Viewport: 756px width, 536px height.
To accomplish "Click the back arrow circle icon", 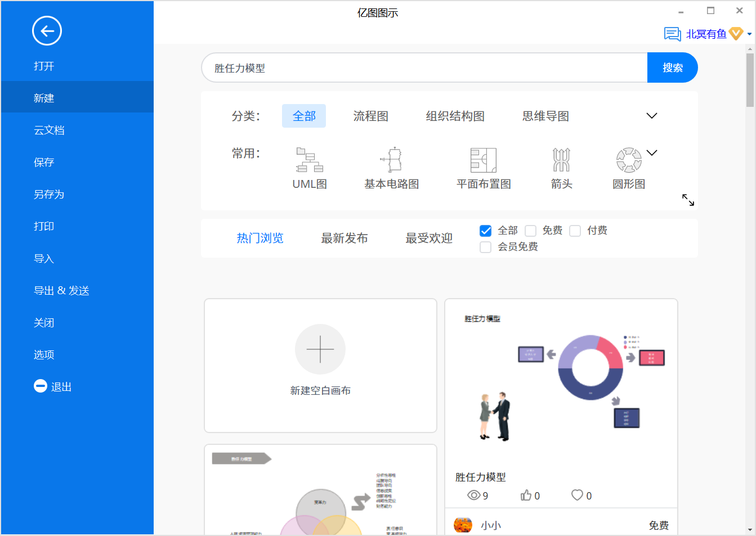I will pyautogui.click(x=47, y=31).
